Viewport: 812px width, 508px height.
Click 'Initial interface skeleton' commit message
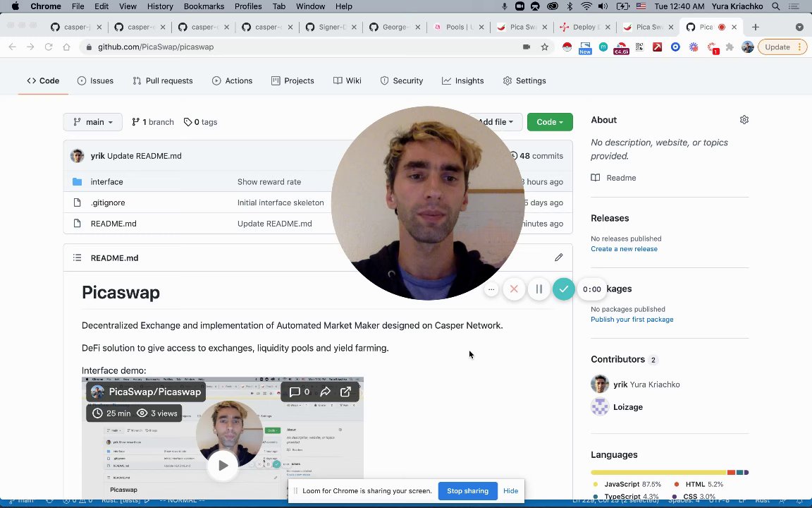281,202
